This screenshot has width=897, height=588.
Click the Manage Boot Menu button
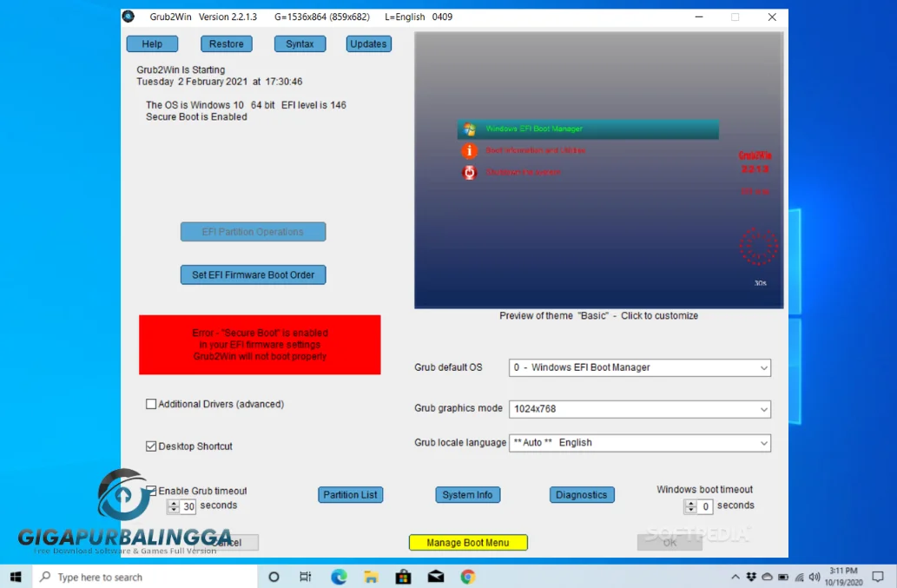468,542
